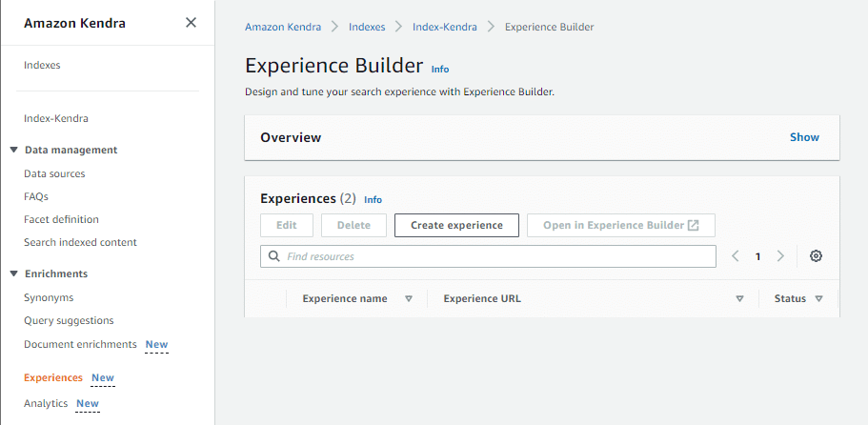Click the Edit button
The width and height of the screenshot is (868, 425).
coord(287,225)
